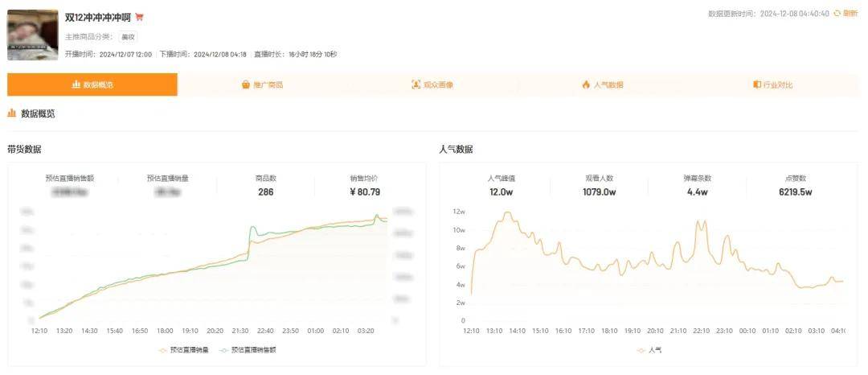The width and height of the screenshot is (868, 375).
Task: Click the chart icon beside 数据概览 section heading
Action: tap(12, 113)
